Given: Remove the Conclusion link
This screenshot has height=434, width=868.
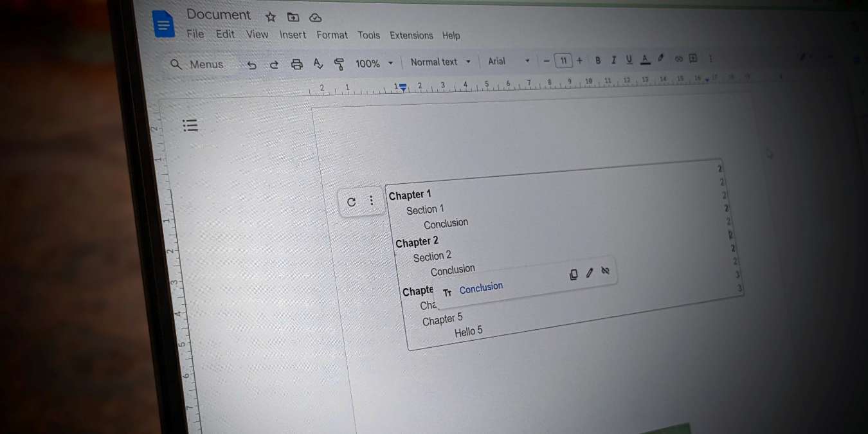Looking at the screenshot, I should tap(605, 271).
